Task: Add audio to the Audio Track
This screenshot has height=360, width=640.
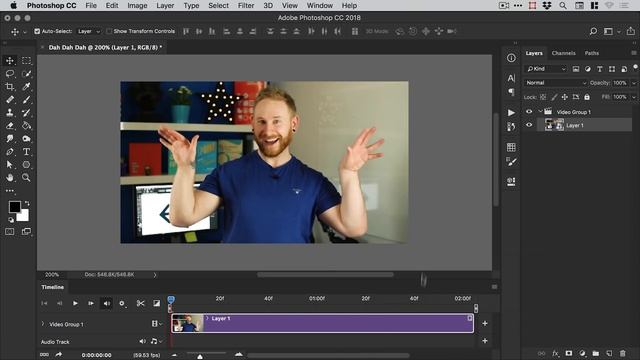Action: coord(484,340)
